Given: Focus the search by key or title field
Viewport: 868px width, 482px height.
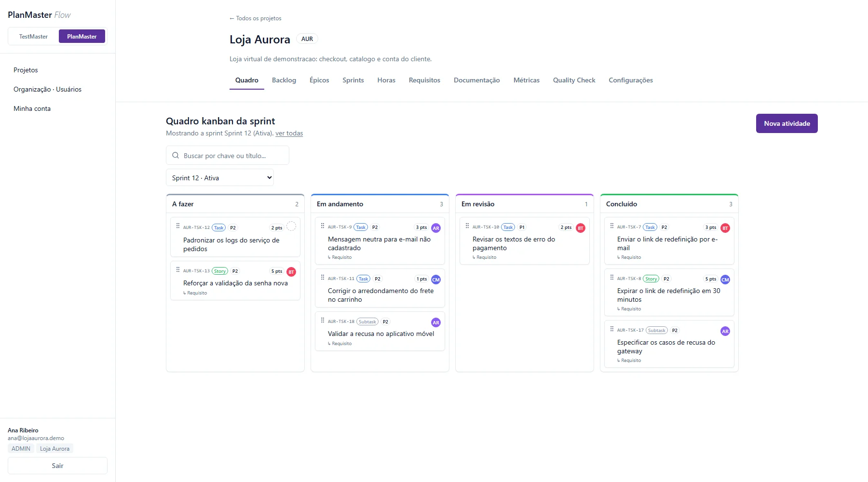Looking at the screenshot, I should click(228, 155).
